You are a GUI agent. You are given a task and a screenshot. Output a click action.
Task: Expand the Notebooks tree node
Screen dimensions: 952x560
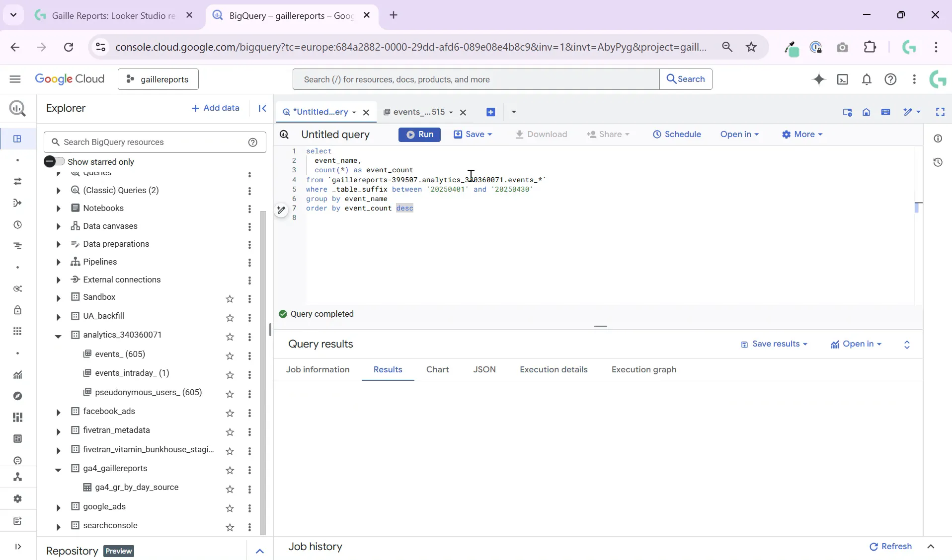tap(58, 209)
